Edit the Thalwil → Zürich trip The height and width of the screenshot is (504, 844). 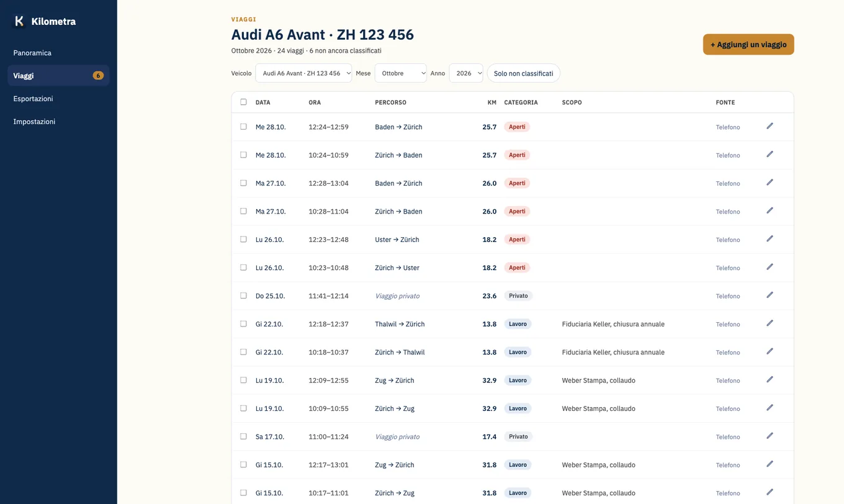pyautogui.click(x=770, y=323)
